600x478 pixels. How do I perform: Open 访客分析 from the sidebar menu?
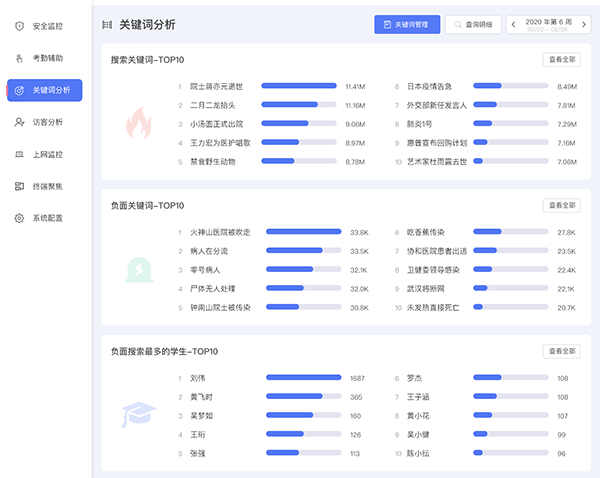coord(46,122)
